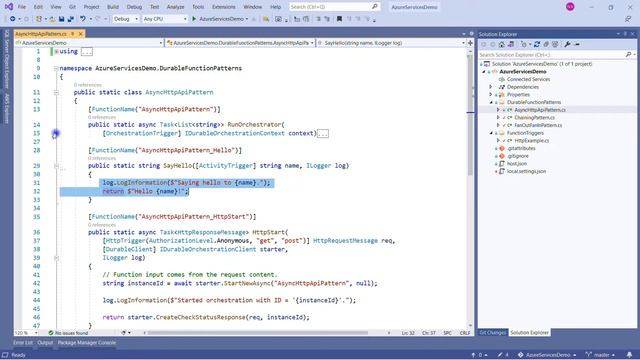Click the Live Share feedback icon
Viewport: 640px width, 360px height.
coord(628,19)
